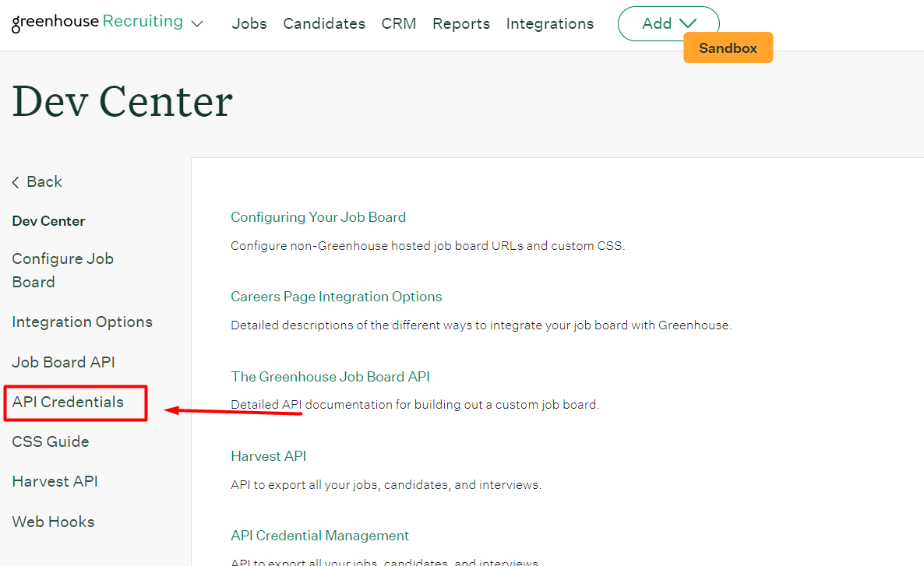Follow the Harvest API content link
The height and width of the screenshot is (566, 924).
(269, 456)
